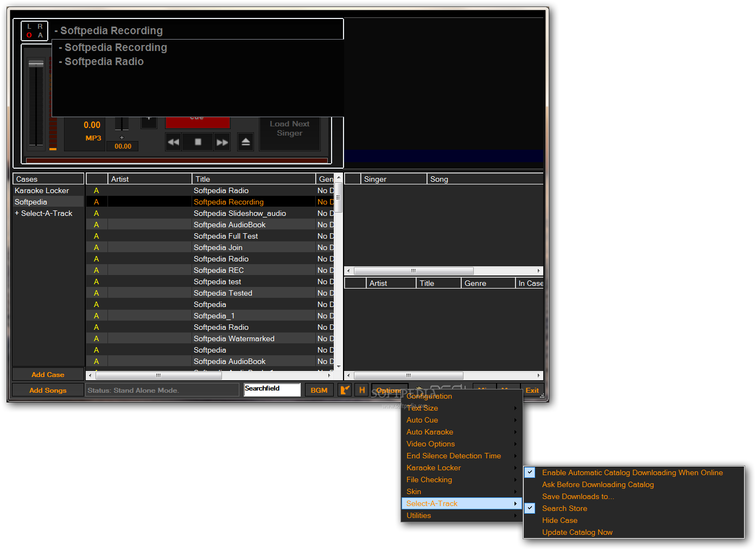The width and height of the screenshot is (756, 550).
Task: Expand the Karaoke Locker submenu
Action: pos(461,468)
